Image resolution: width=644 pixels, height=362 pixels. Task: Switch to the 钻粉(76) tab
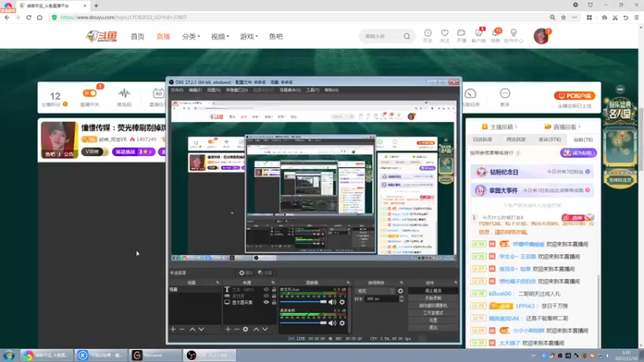click(583, 139)
